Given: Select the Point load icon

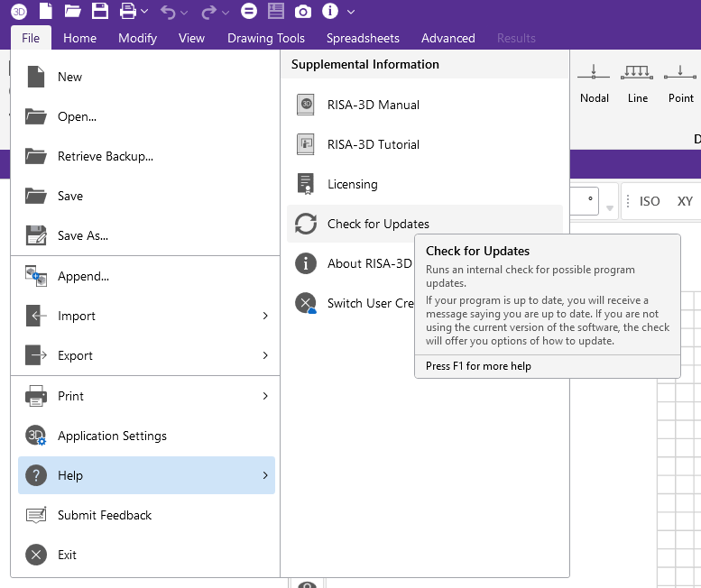Looking at the screenshot, I should point(680,81).
